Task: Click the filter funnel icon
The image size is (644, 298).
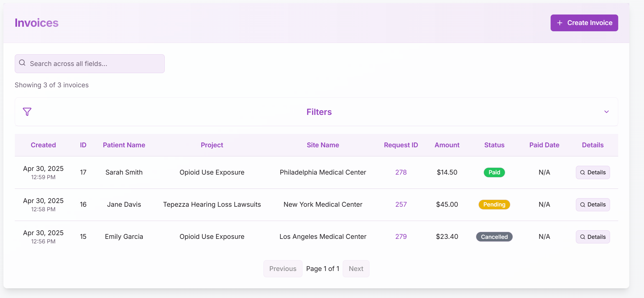Action: click(27, 112)
